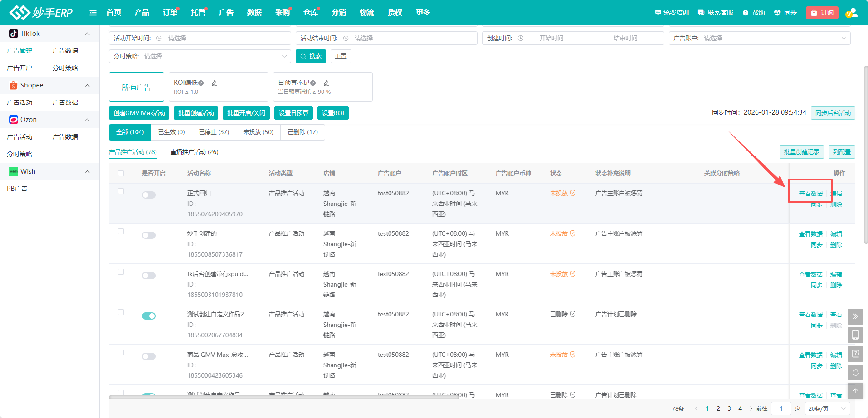Click the refresh icon in right floating bar
Viewport: 868px width, 418px height.
coord(855,373)
